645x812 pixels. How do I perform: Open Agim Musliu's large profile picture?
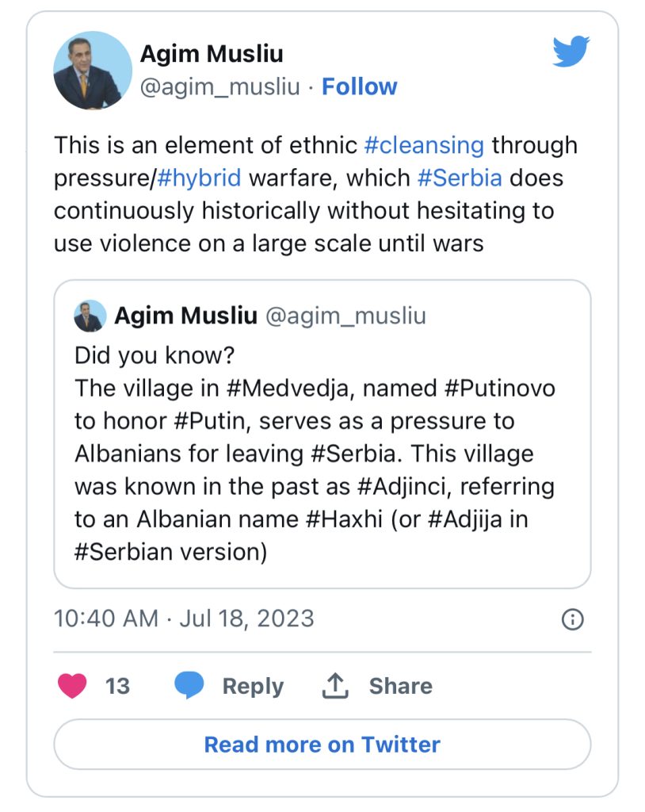[x=93, y=71]
